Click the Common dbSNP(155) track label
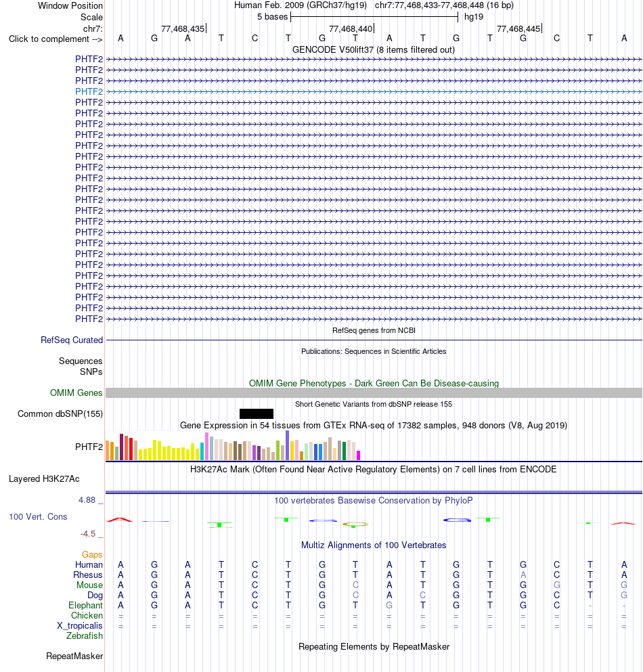Viewport: 643px width, 672px height. [x=60, y=413]
